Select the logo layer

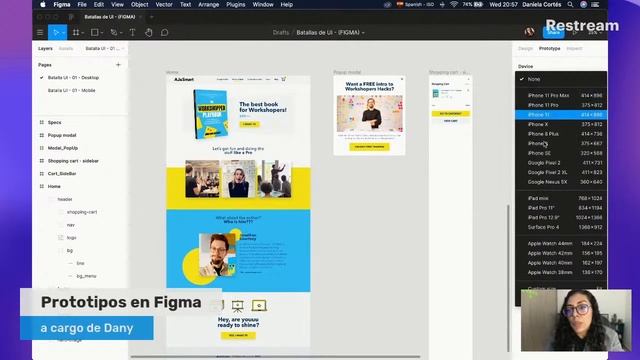click(x=71, y=238)
